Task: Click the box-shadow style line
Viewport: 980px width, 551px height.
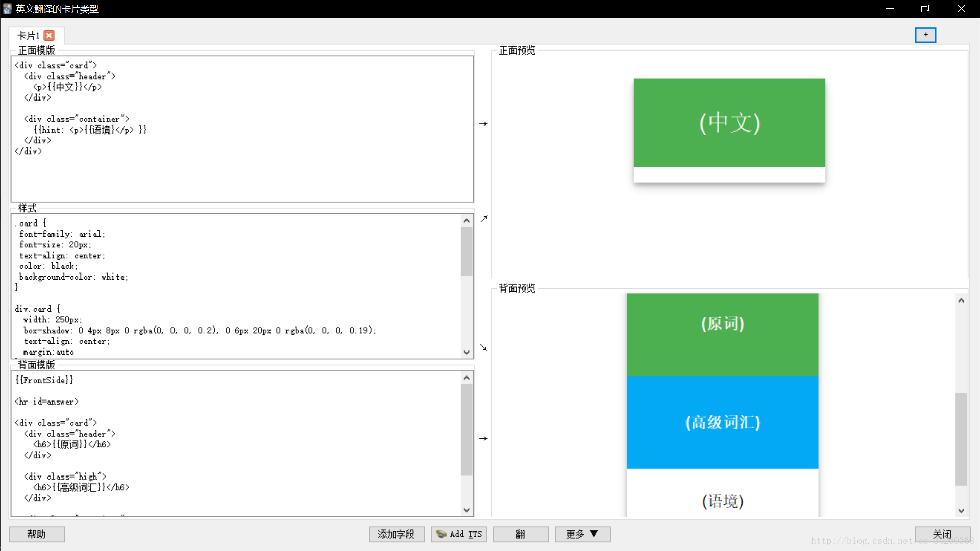Action: (x=200, y=331)
